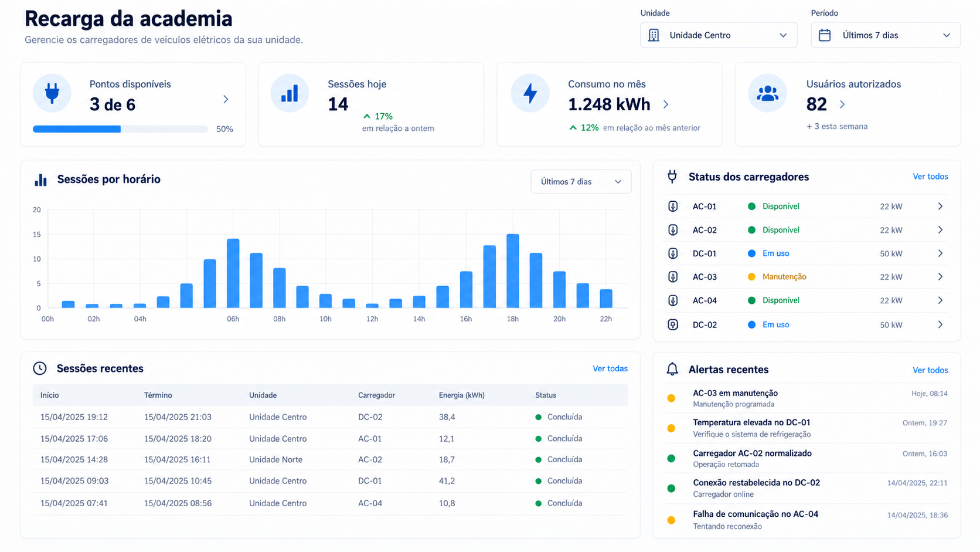Click the charger icon for AC-02
Screen dimensions: 980x552
[673, 230]
